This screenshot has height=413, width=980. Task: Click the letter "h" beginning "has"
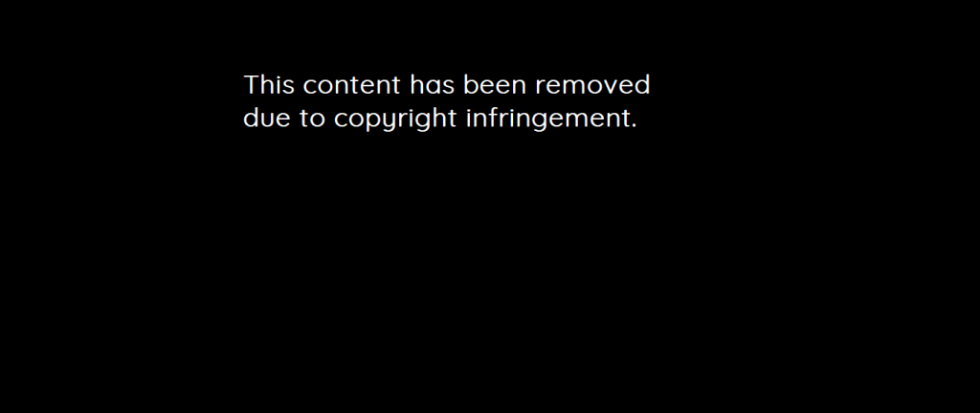pos(417,84)
